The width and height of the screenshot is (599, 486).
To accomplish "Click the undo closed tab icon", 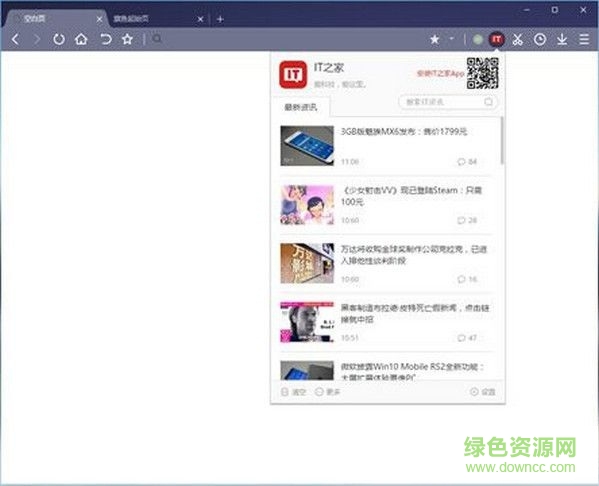I will [105, 39].
